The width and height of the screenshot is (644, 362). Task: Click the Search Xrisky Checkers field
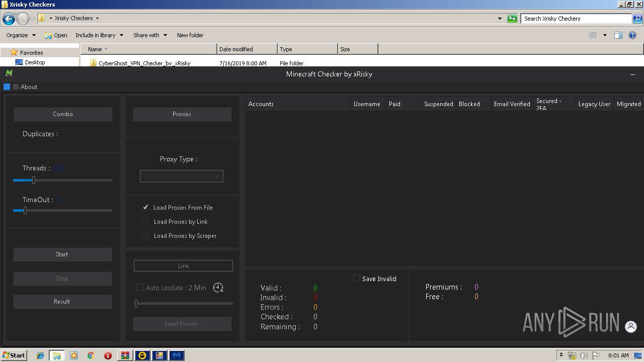[x=577, y=19]
